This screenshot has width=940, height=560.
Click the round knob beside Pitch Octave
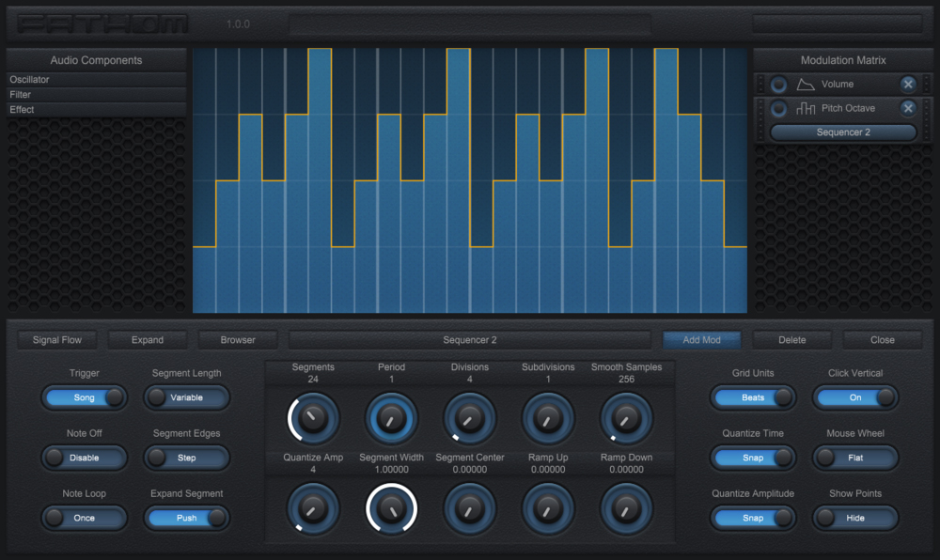coord(778,109)
